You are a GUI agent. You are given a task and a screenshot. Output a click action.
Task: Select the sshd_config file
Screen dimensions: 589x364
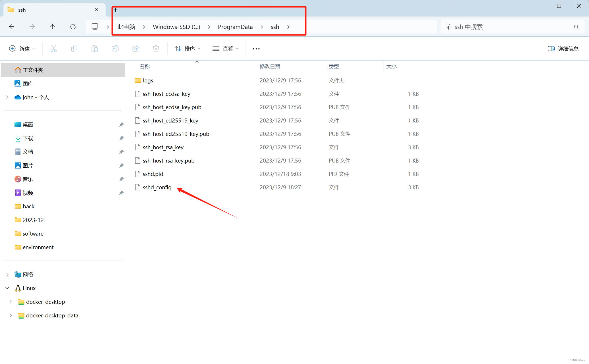pos(157,188)
